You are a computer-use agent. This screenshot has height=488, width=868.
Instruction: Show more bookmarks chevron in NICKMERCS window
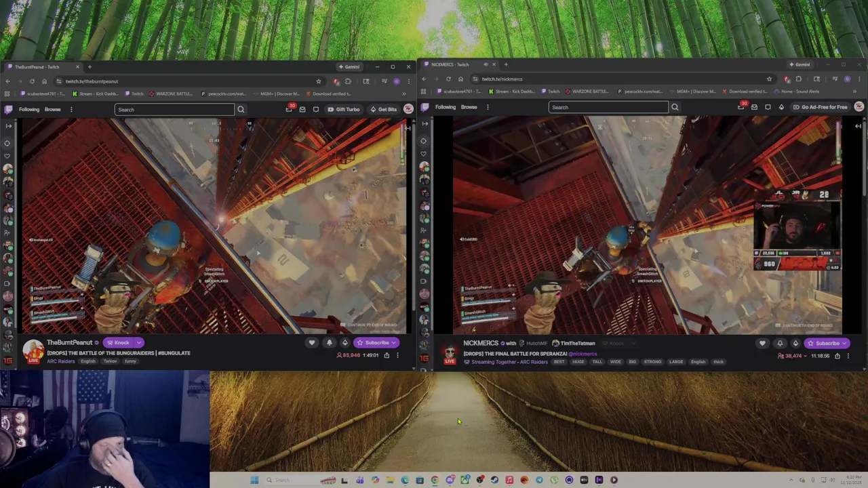click(854, 91)
